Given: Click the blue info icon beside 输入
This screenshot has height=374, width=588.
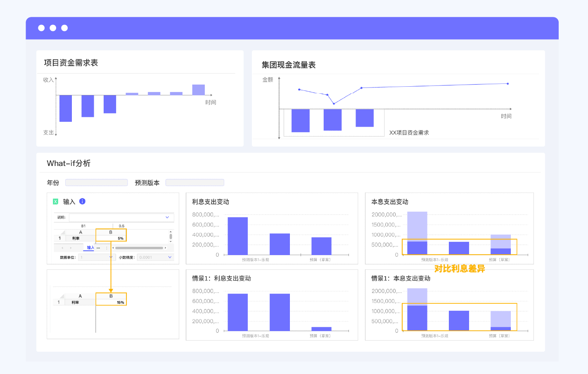Looking at the screenshot, I should [82, 201].
